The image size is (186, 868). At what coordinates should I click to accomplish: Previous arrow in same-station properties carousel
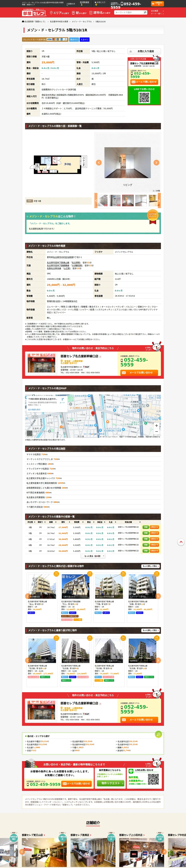pos(28,660)
